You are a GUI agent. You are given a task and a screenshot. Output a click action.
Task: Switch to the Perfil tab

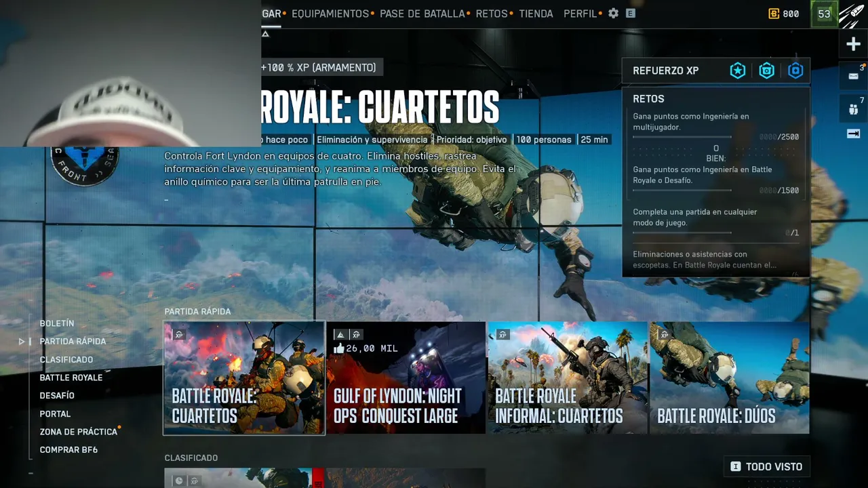(x=580, y=14)
